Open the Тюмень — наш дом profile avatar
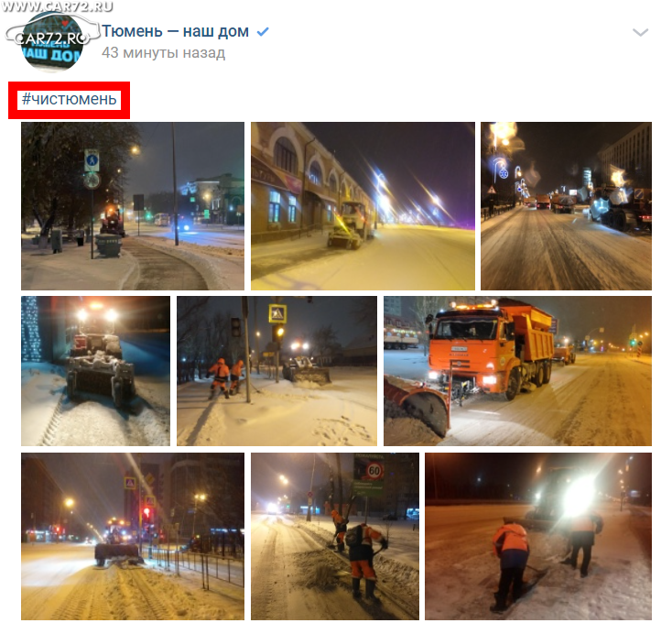This screenshot has height=634, width=672. pos(52,41)
